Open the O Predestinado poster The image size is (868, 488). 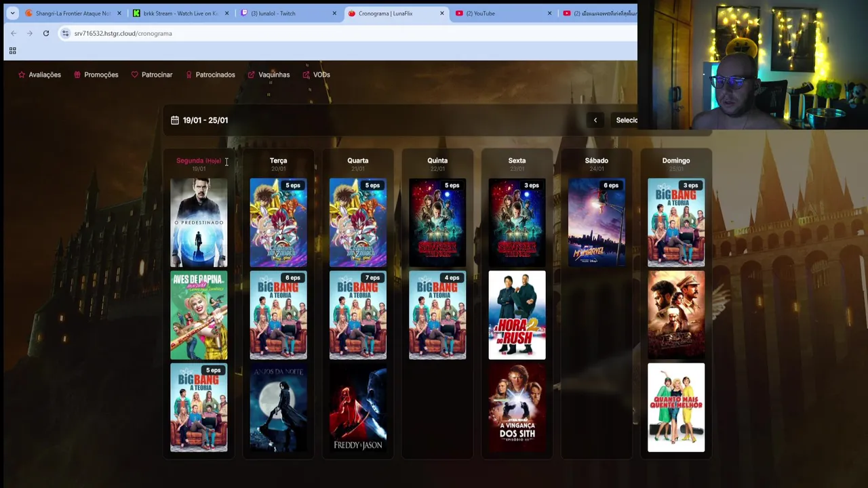point(199,222)
